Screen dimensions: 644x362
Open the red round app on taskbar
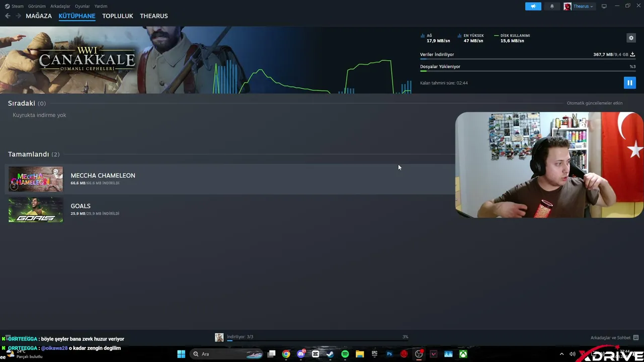pos(404,354)
